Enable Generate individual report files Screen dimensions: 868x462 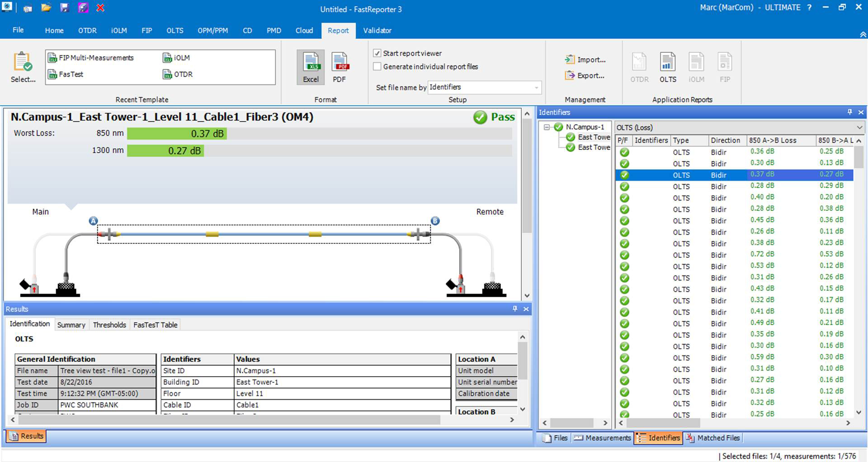click(x=377, y=67)
